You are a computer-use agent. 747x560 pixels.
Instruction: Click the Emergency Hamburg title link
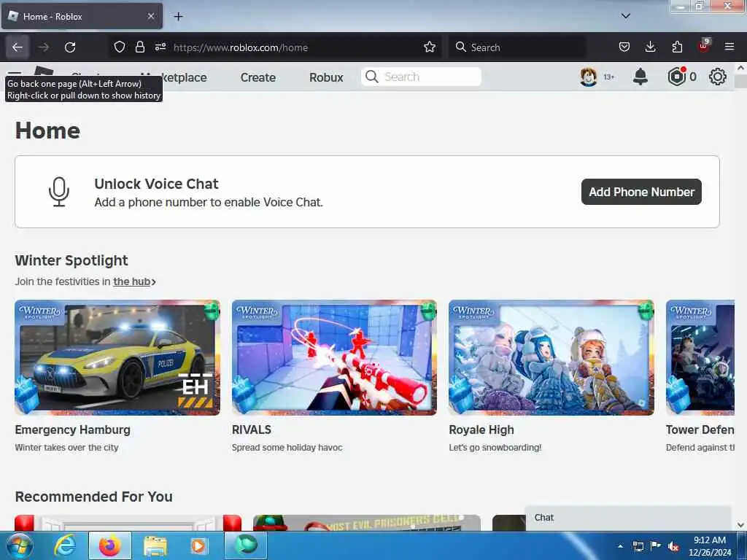point(72,429)
